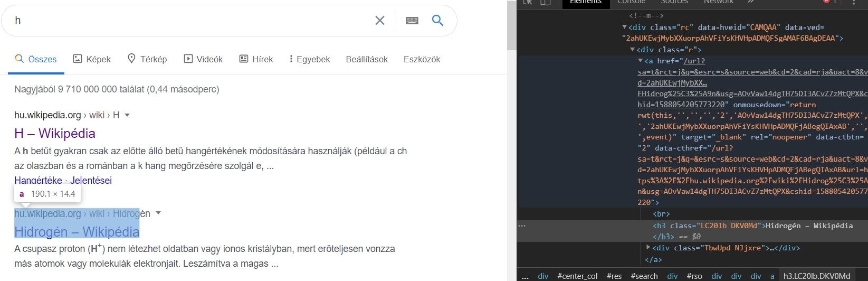Select the br element row in DOM tree
The width and height of the screenshot is (868, 281).
click(661, 214)
